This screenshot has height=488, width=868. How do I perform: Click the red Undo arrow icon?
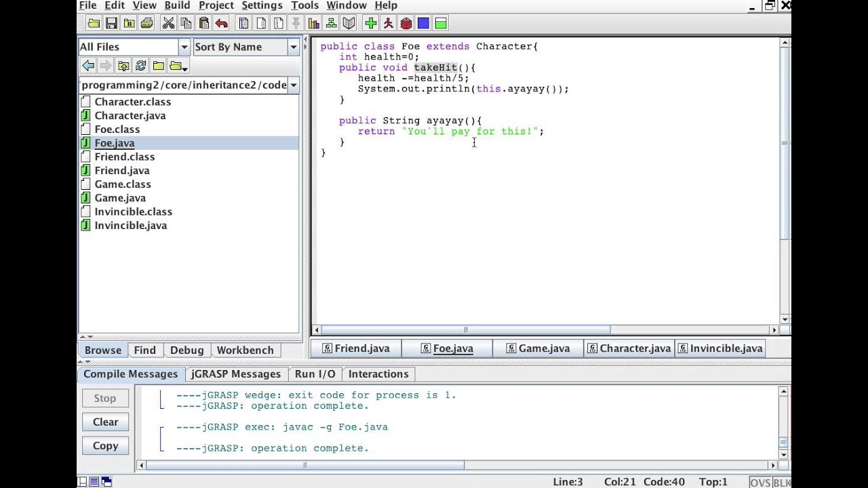point(221,24)
